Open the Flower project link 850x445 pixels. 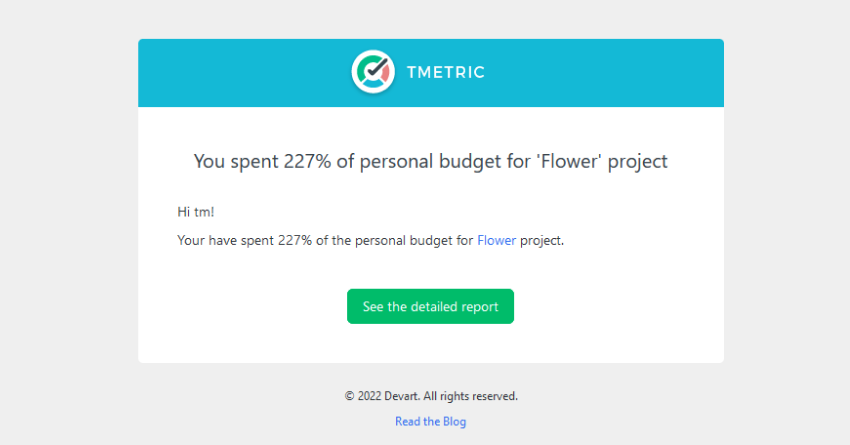[496, 241]
